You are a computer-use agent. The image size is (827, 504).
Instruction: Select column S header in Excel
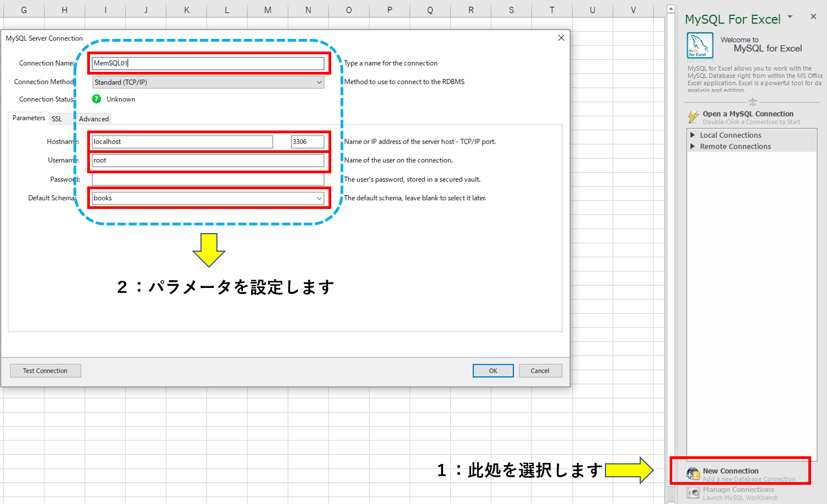tap(511, 10)
